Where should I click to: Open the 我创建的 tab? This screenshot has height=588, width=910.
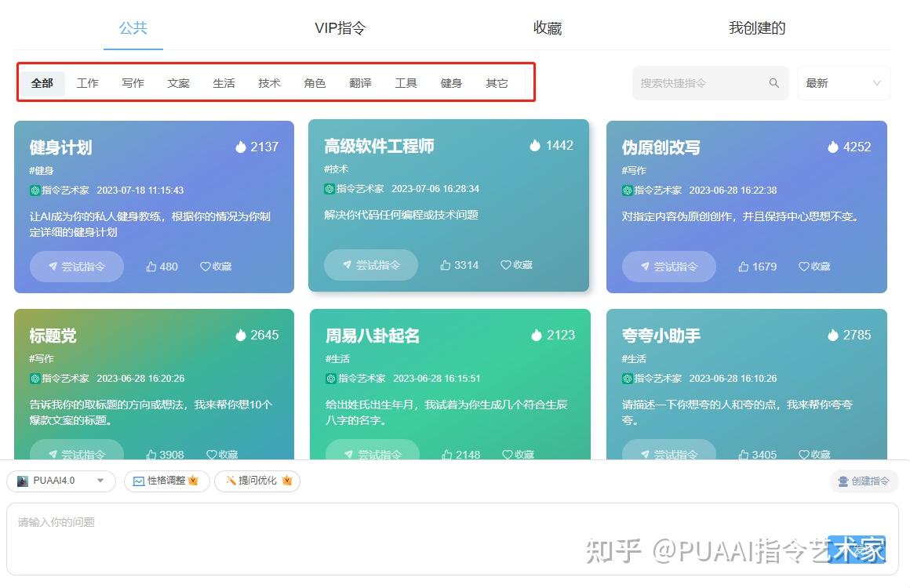pyautogui.click(x=756, y=27)
